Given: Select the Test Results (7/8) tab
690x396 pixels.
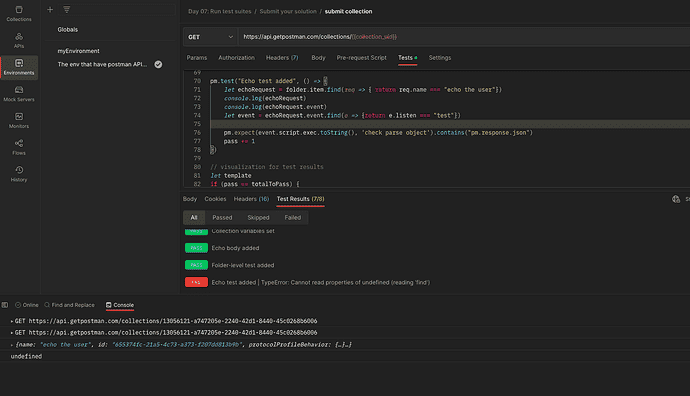Looking at the screenshot, I should click(x=301, y=199).
